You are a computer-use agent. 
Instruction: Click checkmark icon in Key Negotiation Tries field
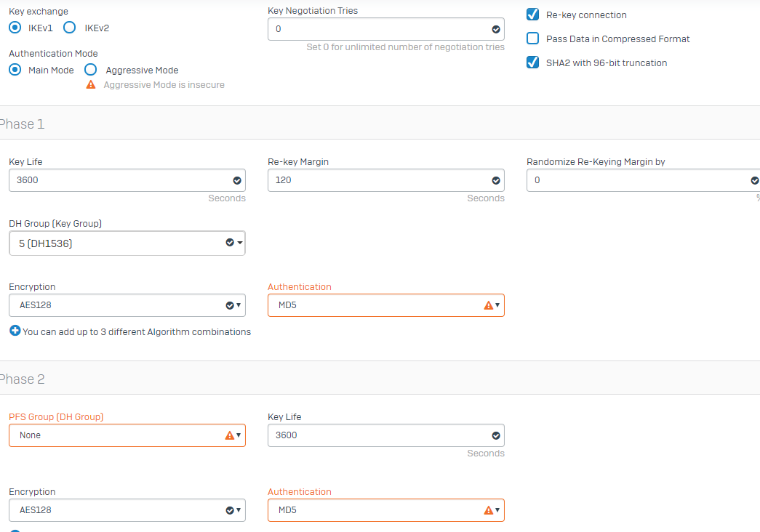pyautogui.click(x=496, y=30)
